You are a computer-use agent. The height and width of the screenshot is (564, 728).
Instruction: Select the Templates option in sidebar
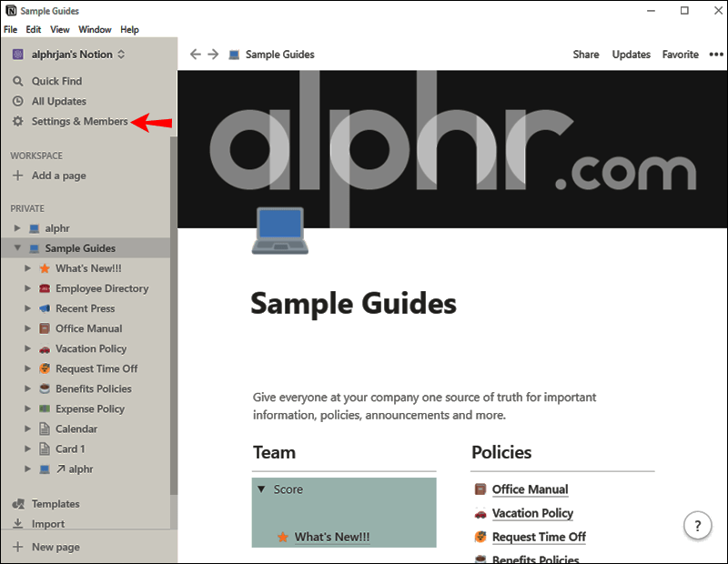56,504
